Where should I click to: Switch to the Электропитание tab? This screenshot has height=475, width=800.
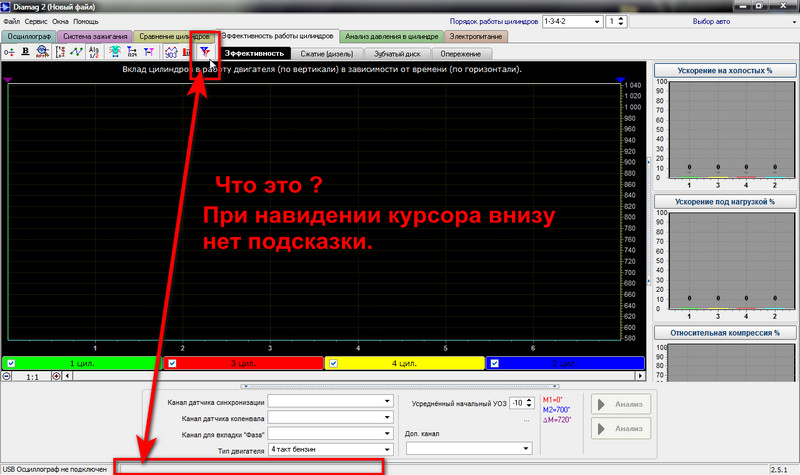coord(476,37)
